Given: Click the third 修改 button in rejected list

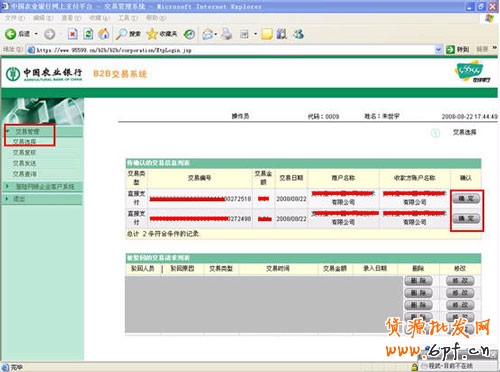Looking at the screenshot, I should click(x=460, y=305).
